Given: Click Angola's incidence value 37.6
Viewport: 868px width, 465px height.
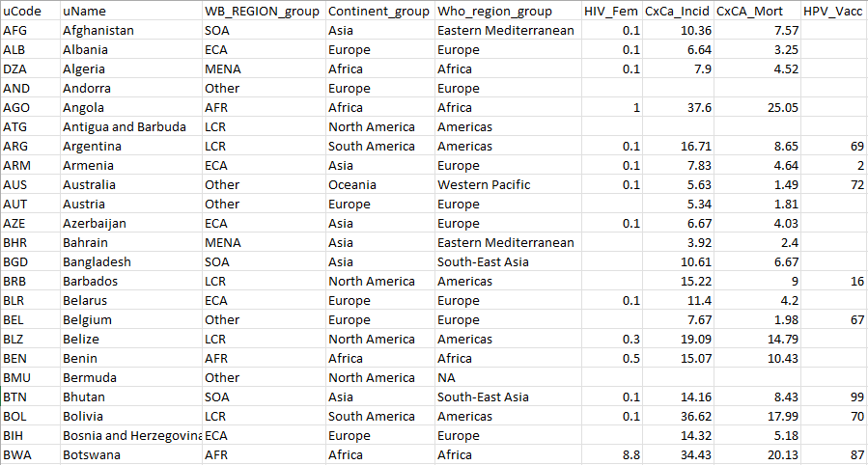Looking at the screenshot, I should [678, 107].
